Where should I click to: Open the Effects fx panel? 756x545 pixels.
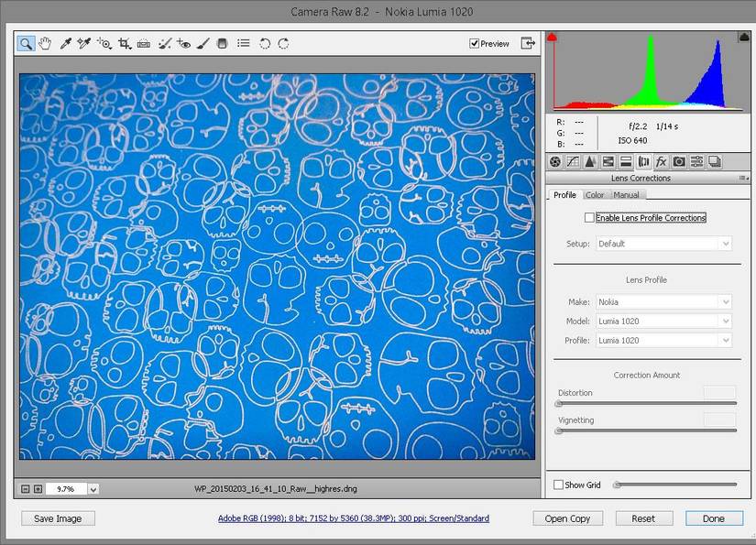tap(661, 162)
